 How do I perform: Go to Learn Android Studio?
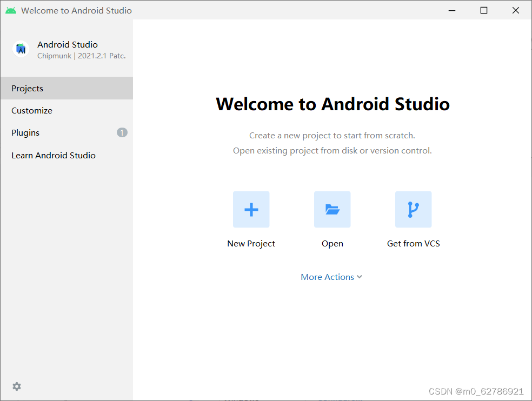(x=66, y=156)
